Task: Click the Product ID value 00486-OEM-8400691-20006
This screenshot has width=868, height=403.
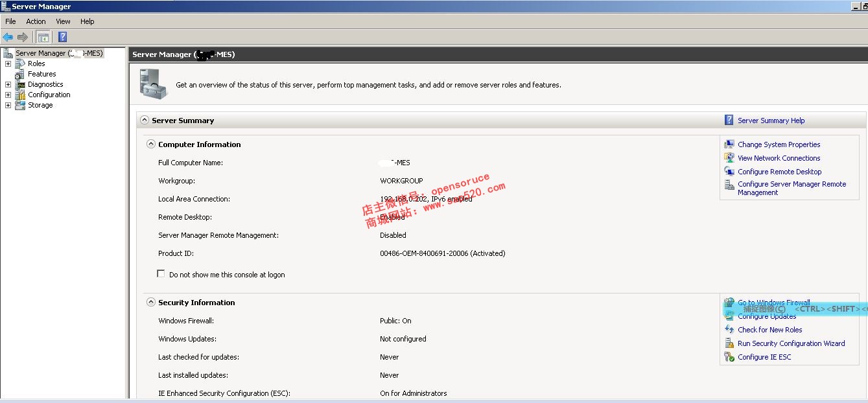Action: click(x=424, y=253)
